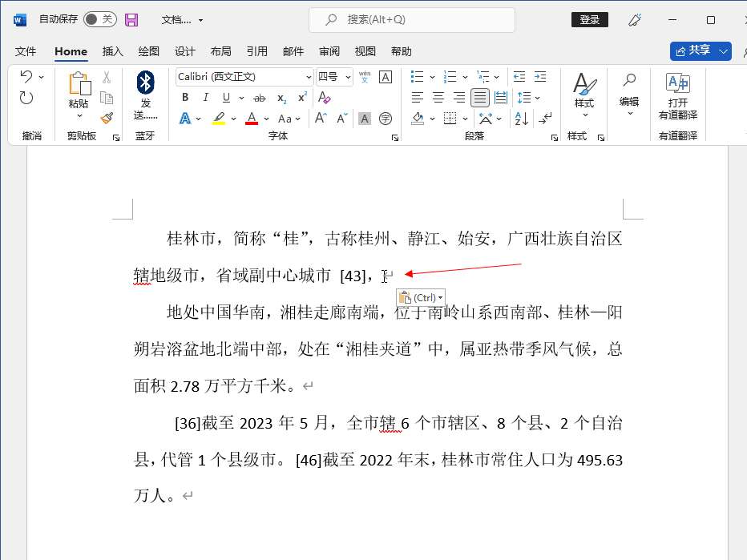This screenshot has height=560, width=747.
Task: Click the character border icon
Action: point(385,77)
